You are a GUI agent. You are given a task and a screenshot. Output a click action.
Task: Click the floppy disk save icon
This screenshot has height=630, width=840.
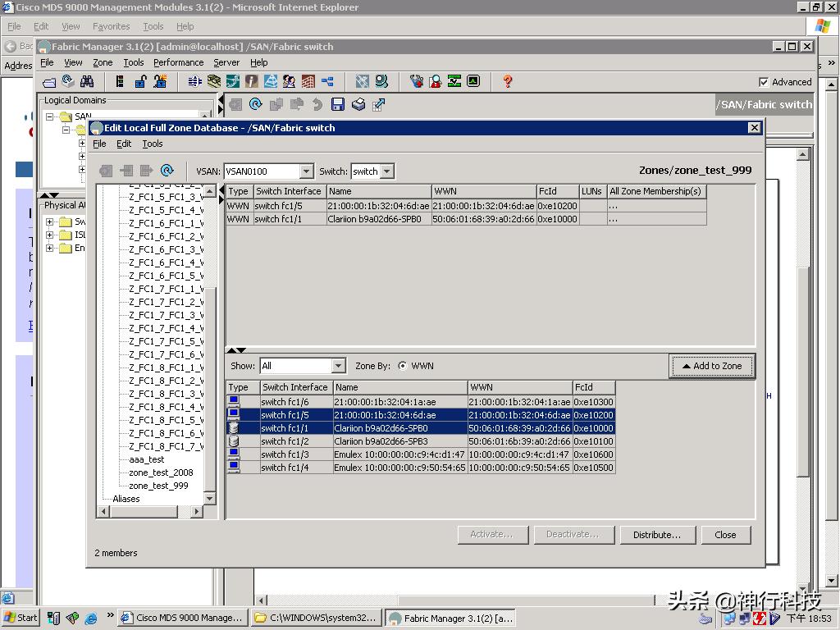[x=338, y=104]
